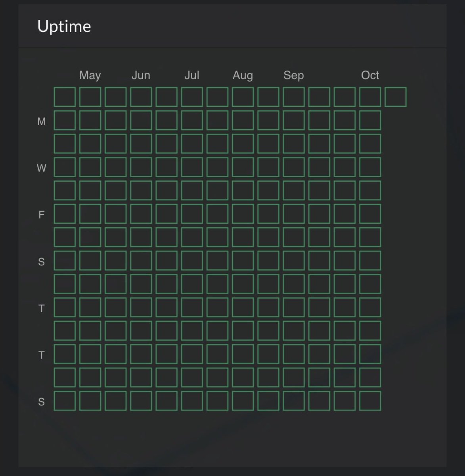Select W-row cell in the Jul column

pos(192,167)
